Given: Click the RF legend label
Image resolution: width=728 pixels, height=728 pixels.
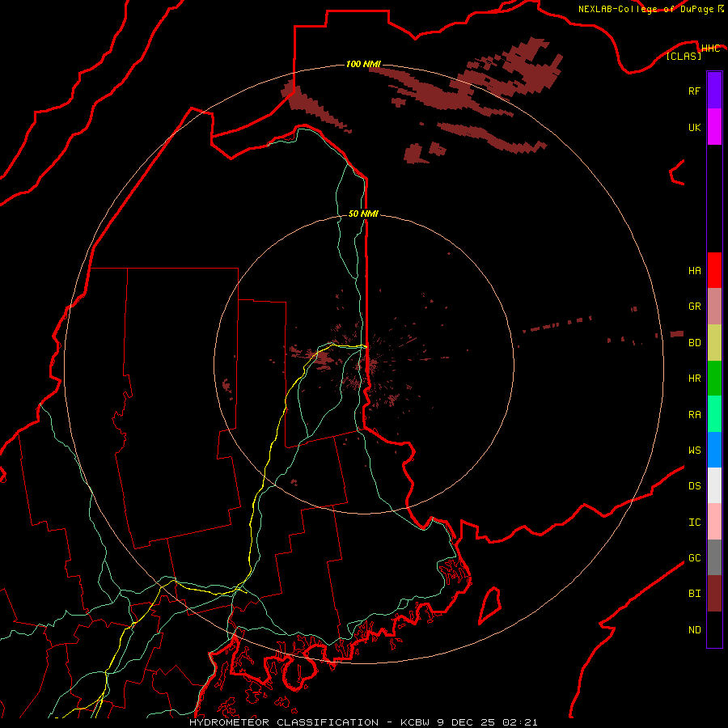Looking at the screenshot, I should [x=694, y=91].
